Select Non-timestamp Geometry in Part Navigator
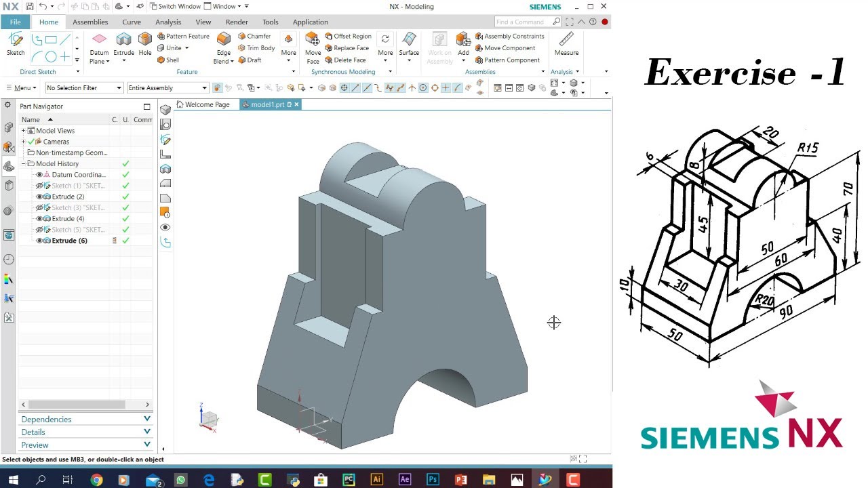This screenshot has height=488, width=868. [71, 153]
